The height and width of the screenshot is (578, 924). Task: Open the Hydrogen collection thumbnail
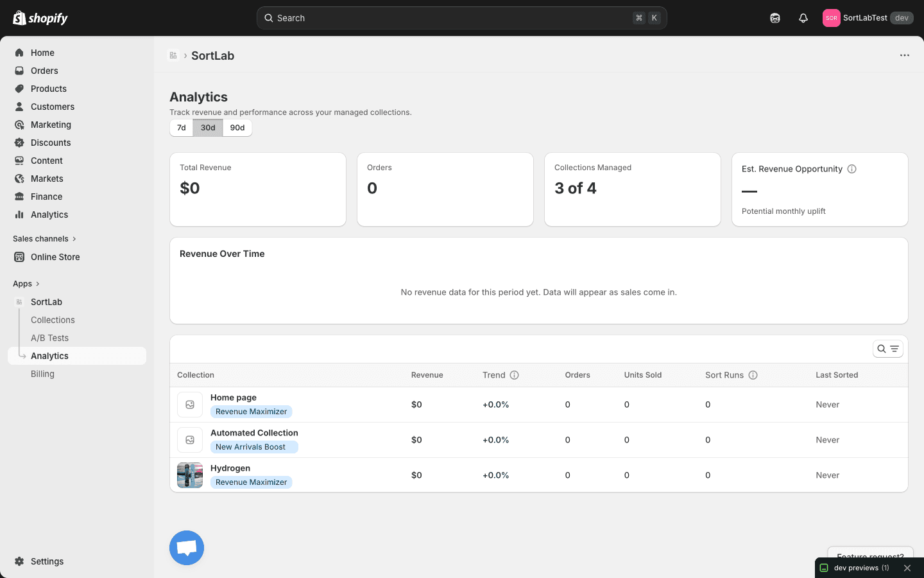[x=189, y=475]
